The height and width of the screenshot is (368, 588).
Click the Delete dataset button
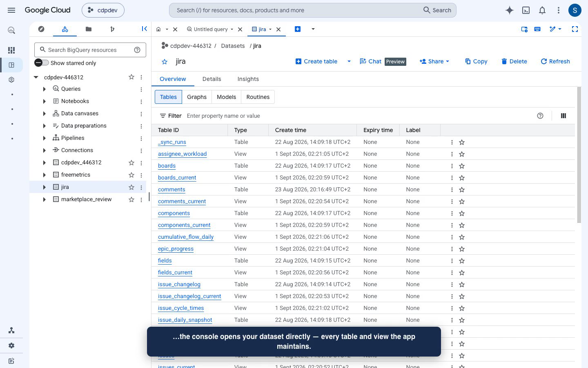pyautogui.click(x=514, y=61)
